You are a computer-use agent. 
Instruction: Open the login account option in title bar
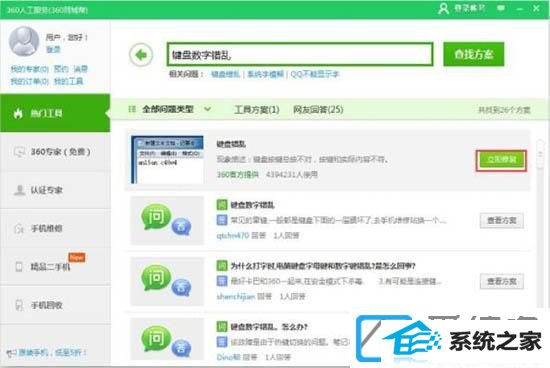coord(462,8)
